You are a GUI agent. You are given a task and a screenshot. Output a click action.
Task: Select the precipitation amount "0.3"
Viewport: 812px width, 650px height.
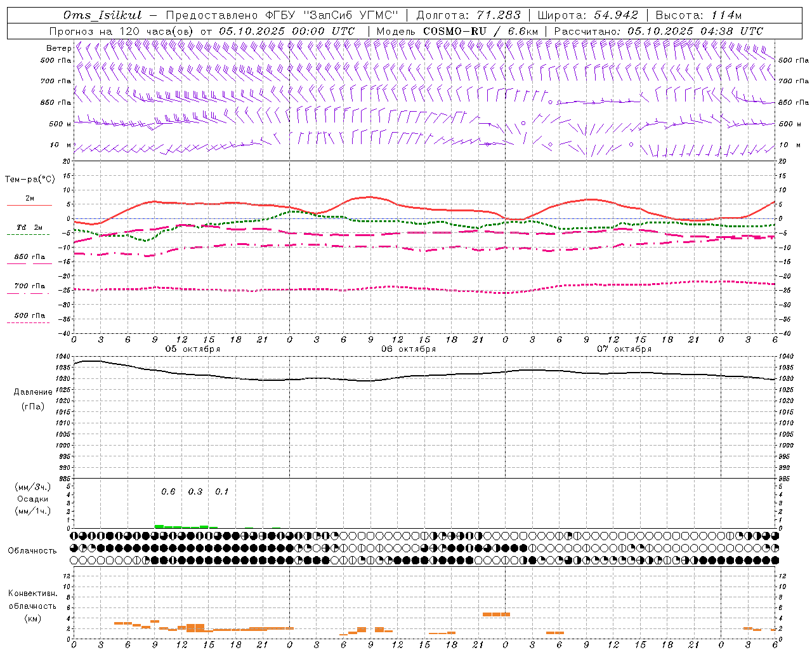(195, 491)
